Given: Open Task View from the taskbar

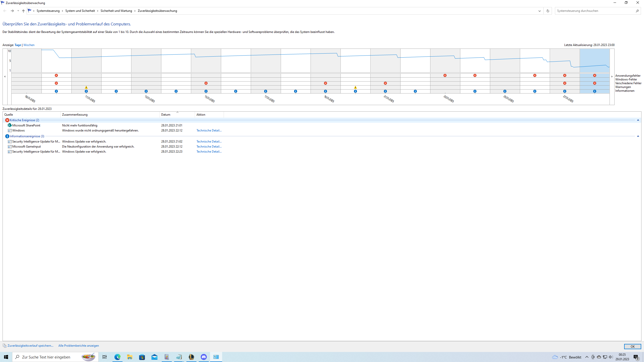Looking at the screenshot, I should coord(105,357).
